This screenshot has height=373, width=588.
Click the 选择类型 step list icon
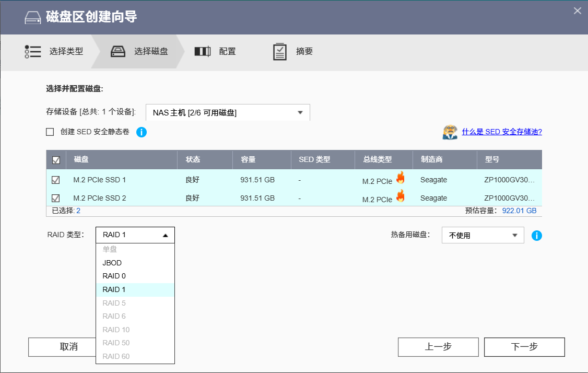coord(33,52)
